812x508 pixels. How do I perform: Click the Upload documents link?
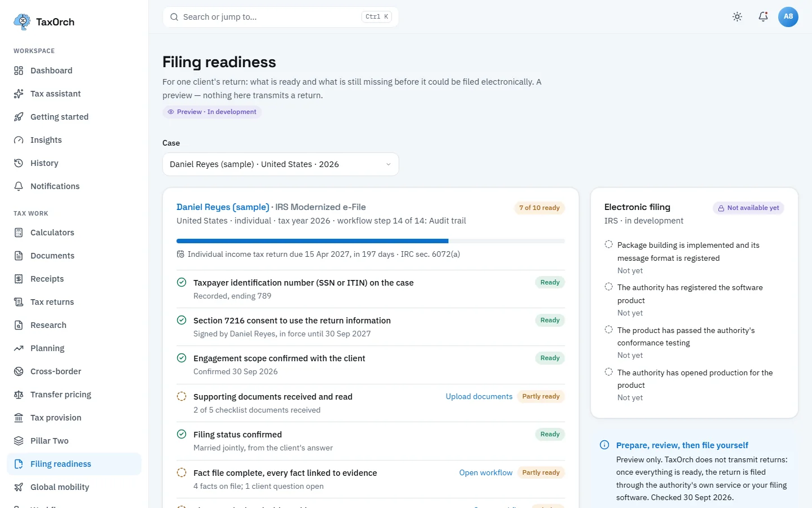479,396
